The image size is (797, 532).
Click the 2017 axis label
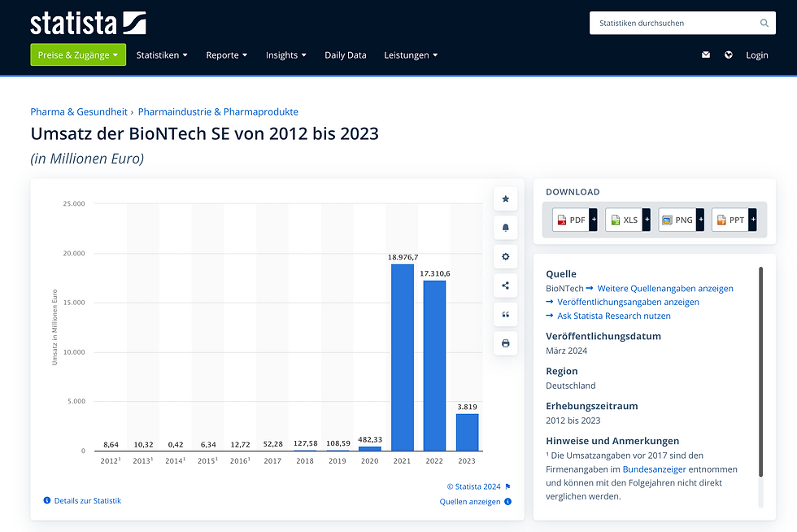(x=272, y=460)
